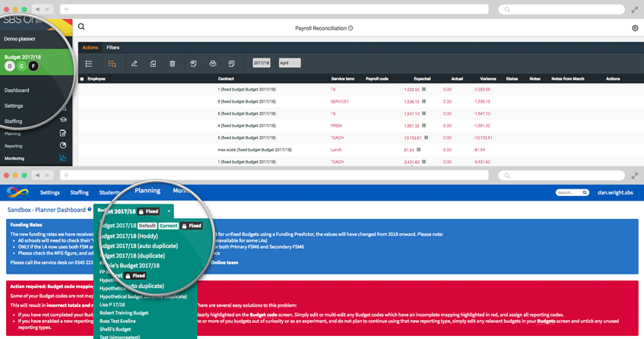Open the April month dropdown in toolbar

(290, 63)
